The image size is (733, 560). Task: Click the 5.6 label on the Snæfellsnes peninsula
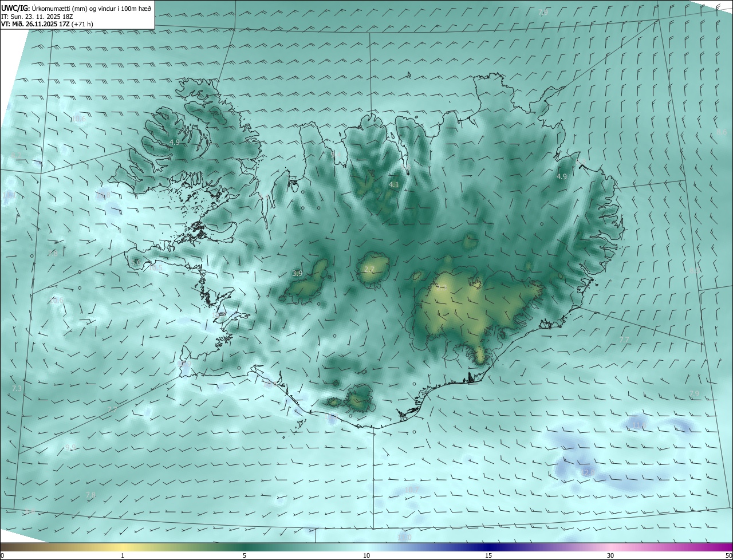pyautogui.click(x=136, y=262)
